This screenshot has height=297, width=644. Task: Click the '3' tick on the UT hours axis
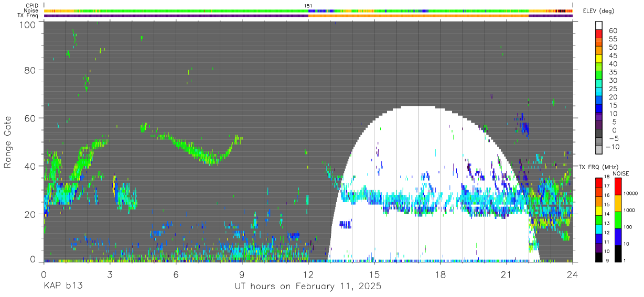[110, 274]
